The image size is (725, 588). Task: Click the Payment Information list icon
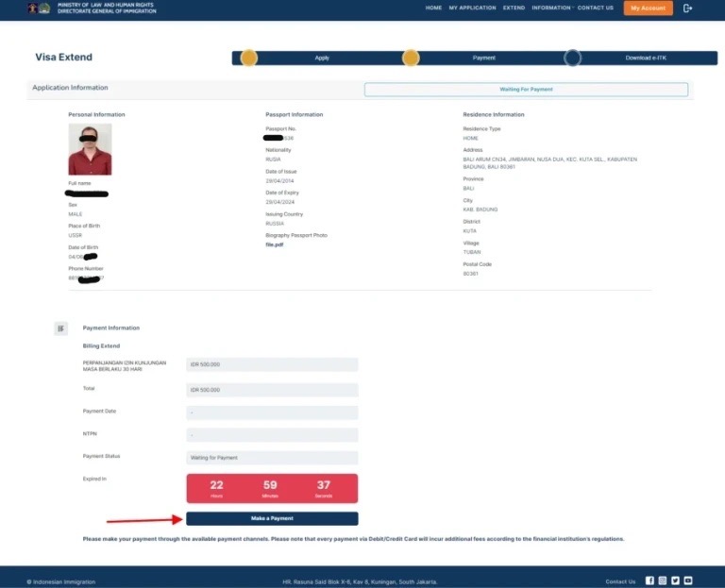tap(61, 328)
